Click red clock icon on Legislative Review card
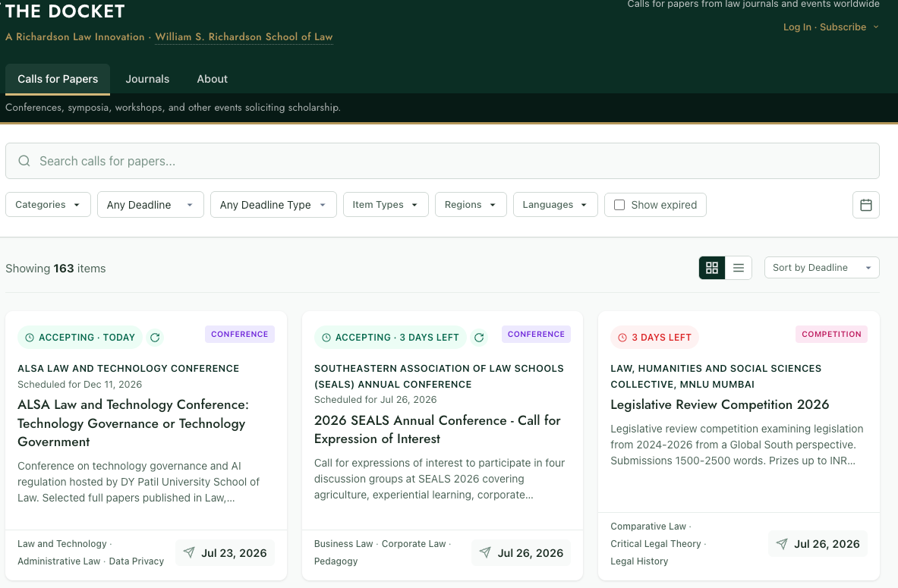Viewport: 898px width, 588px height. click(622, 338)
